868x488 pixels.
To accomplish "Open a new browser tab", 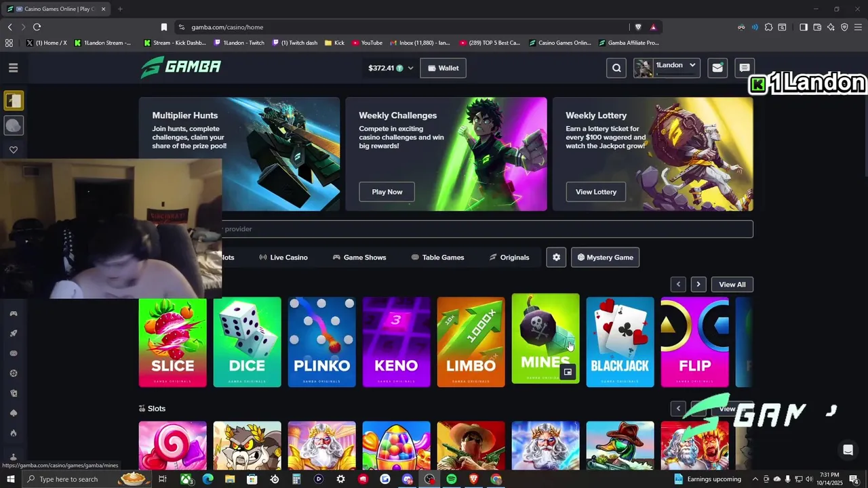I will pyautogui.click(x=120, y=9).
